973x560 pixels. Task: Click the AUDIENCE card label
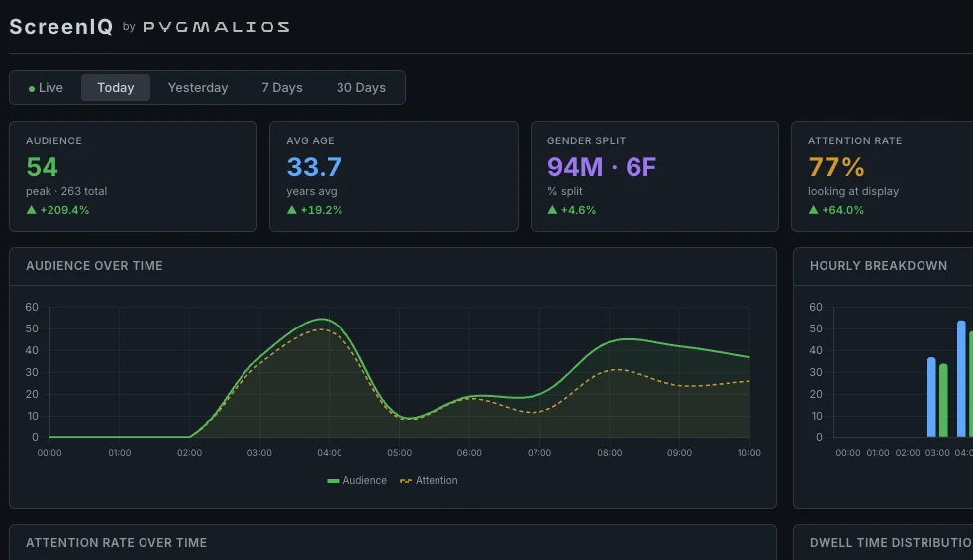click(x=54, y=140)
